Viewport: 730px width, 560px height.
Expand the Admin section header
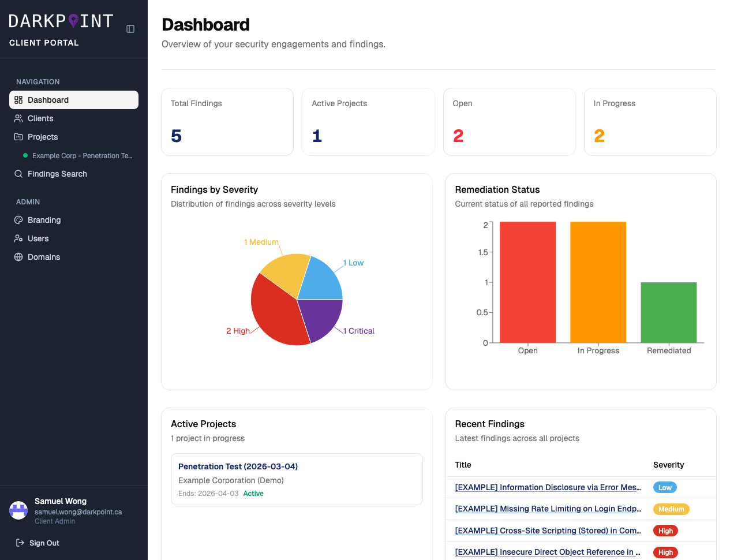28,201
